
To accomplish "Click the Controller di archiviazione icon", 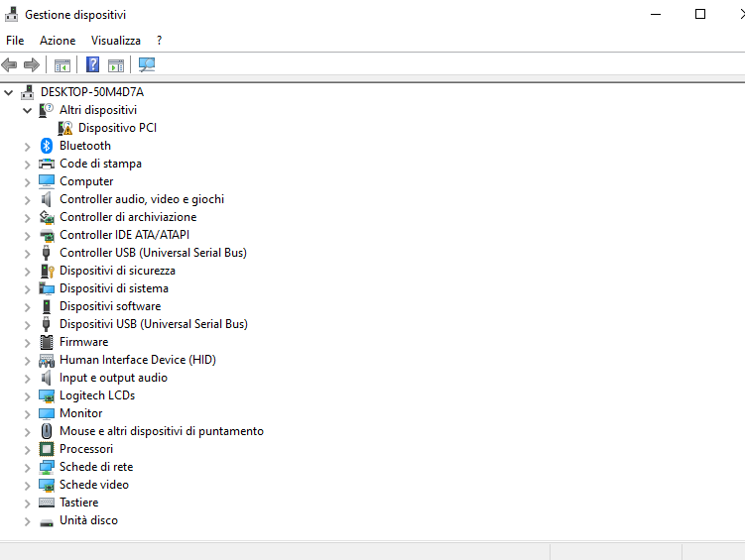I will pos(47,217).
